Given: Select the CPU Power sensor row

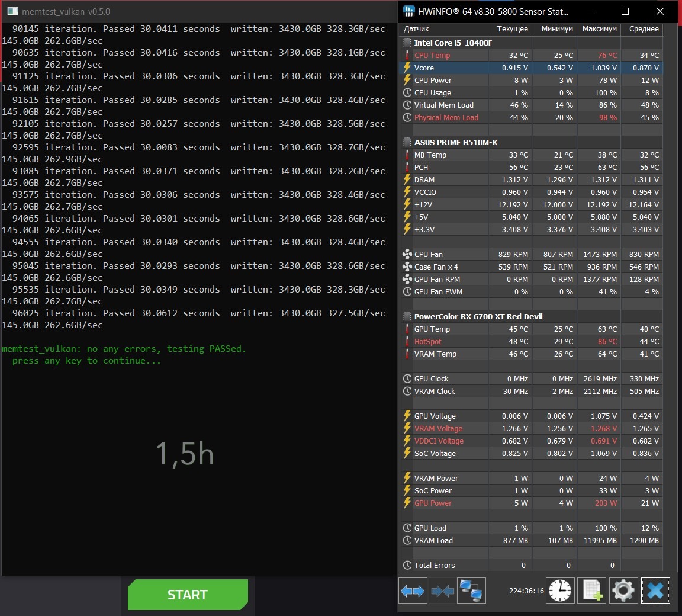Looking at the screenshot, I should coord(530,80).
